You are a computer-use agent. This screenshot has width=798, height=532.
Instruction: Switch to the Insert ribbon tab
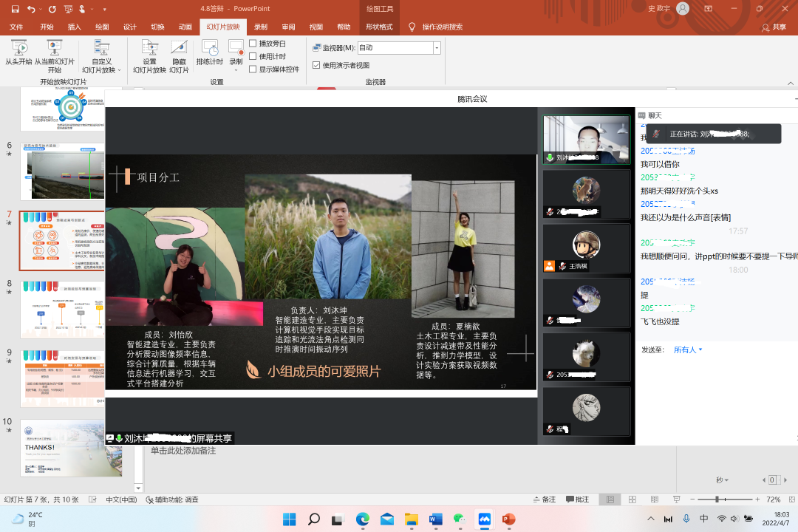coord(75,27)
